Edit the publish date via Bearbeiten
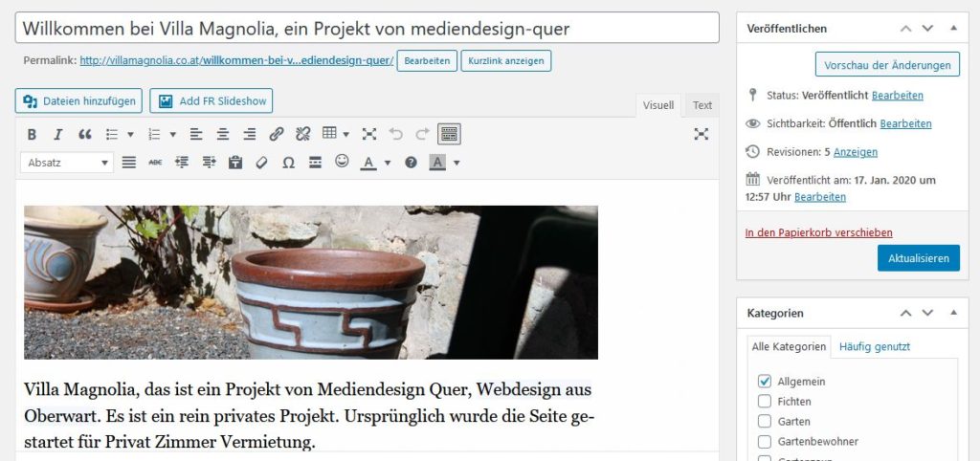980x461 pixels. 820,197
